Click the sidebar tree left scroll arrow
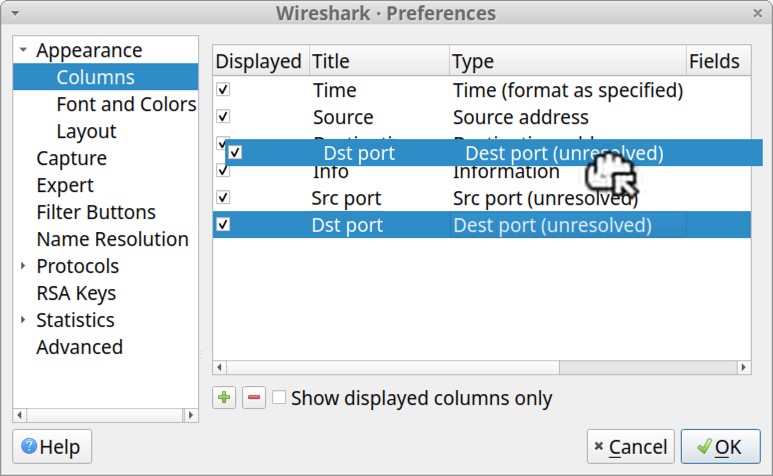 (x=20, y=415)
